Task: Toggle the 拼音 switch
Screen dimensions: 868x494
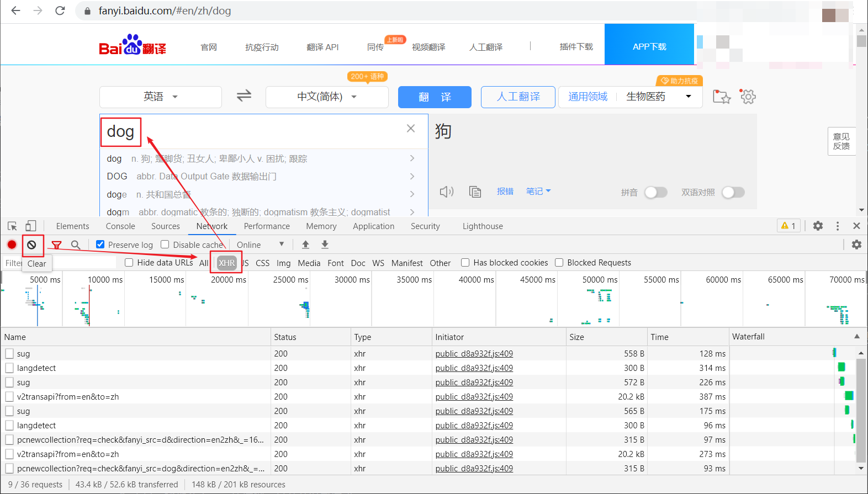Action: point(656,192)
